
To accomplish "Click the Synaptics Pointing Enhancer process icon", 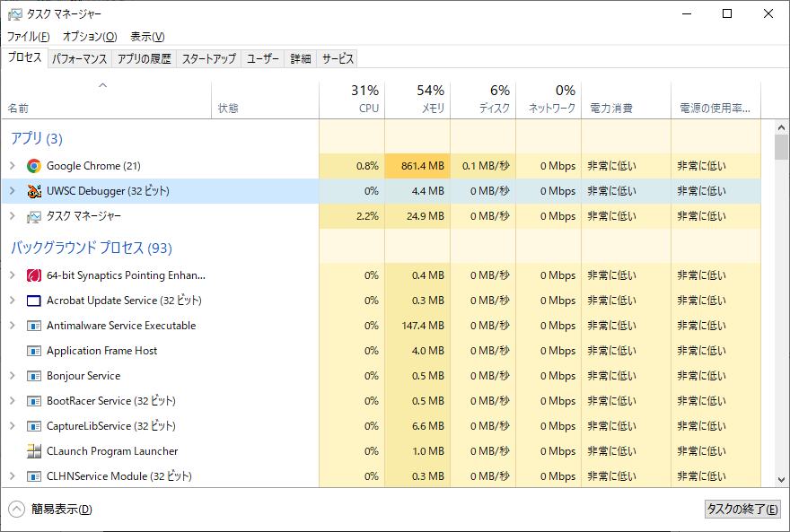I will click(x=34, y=275).
